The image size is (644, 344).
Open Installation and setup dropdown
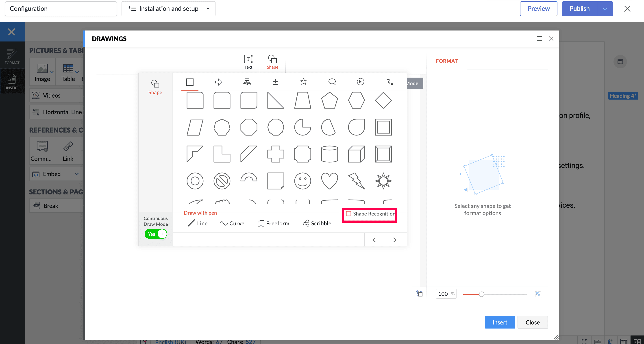coord(168,9)
